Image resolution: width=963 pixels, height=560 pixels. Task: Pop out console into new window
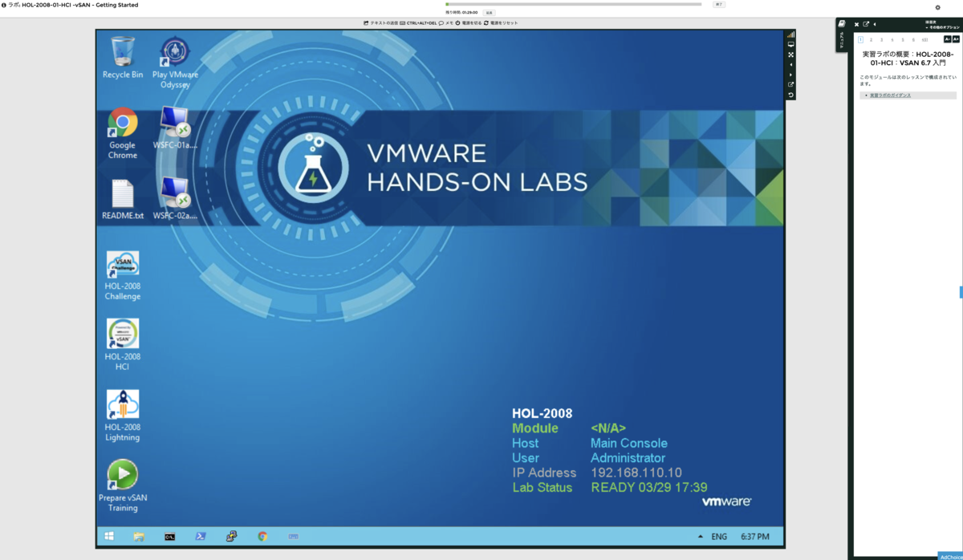790,85
